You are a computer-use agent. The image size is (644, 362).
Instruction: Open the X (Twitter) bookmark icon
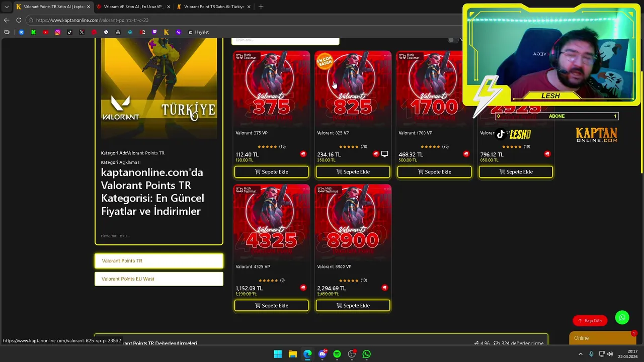click(82, 32)
